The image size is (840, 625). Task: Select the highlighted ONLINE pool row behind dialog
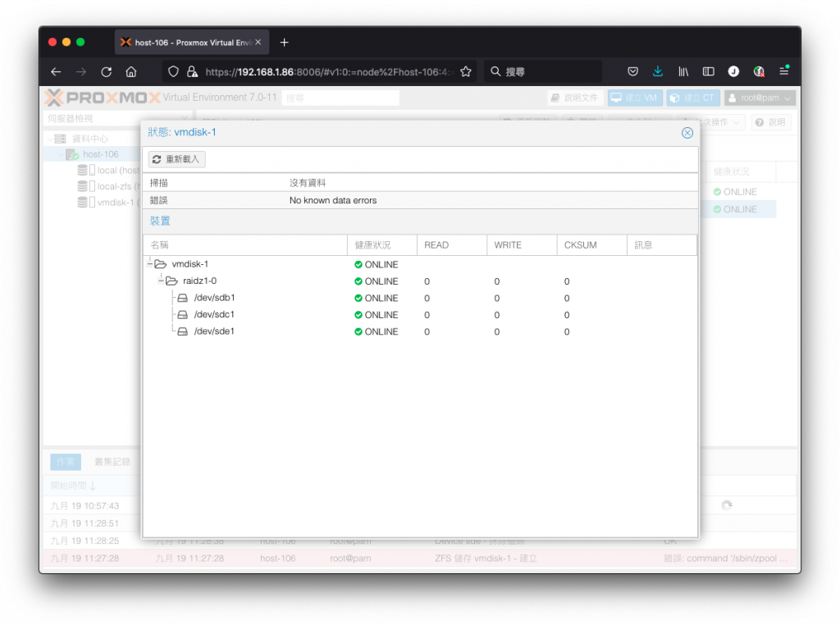739,209
